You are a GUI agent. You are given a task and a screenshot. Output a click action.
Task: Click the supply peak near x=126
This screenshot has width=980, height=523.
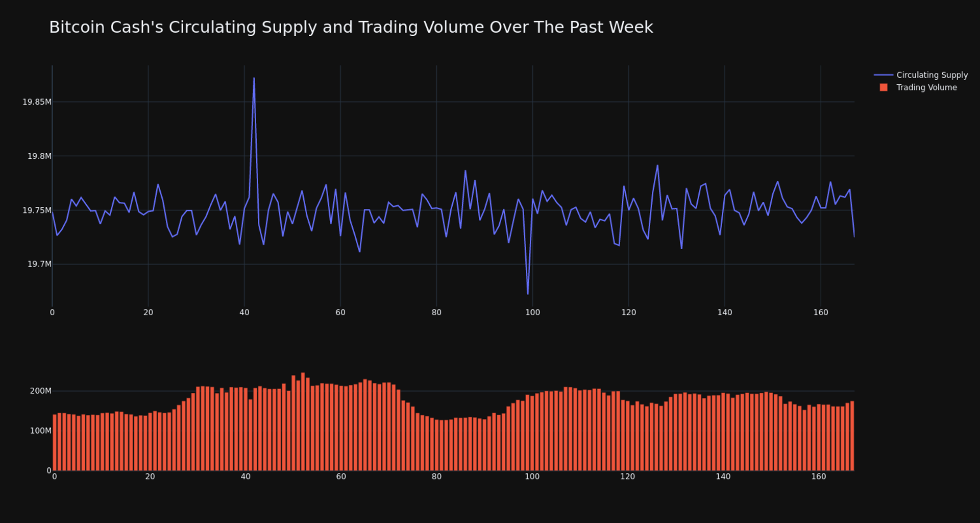[x=657, y=165]
